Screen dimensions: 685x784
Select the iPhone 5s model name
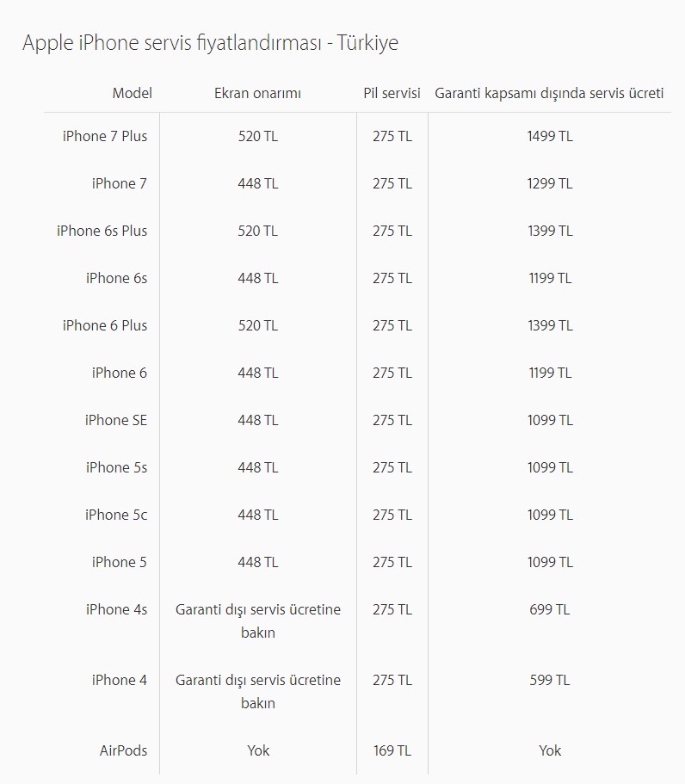(116, 467)
